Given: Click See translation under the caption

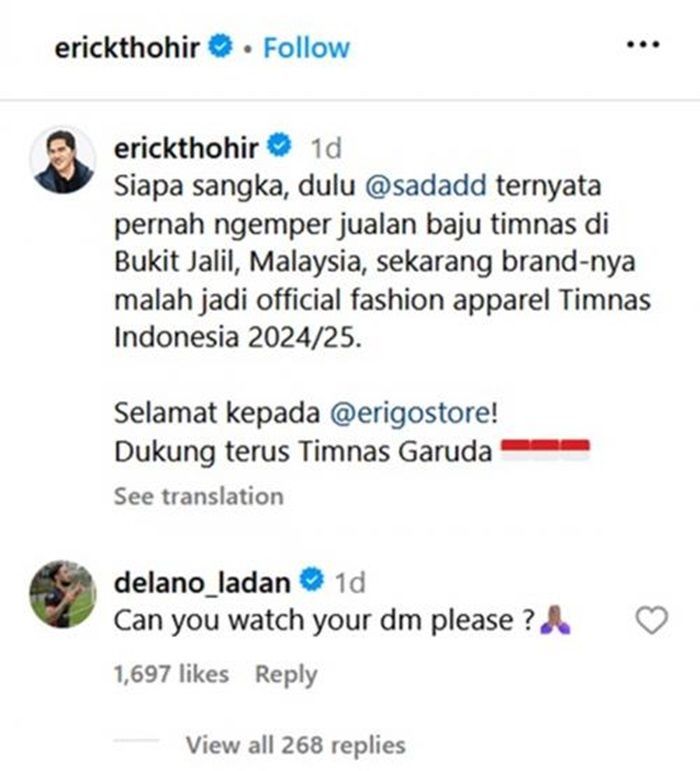Looking at the screenshot, I should [x=199, y=496].
